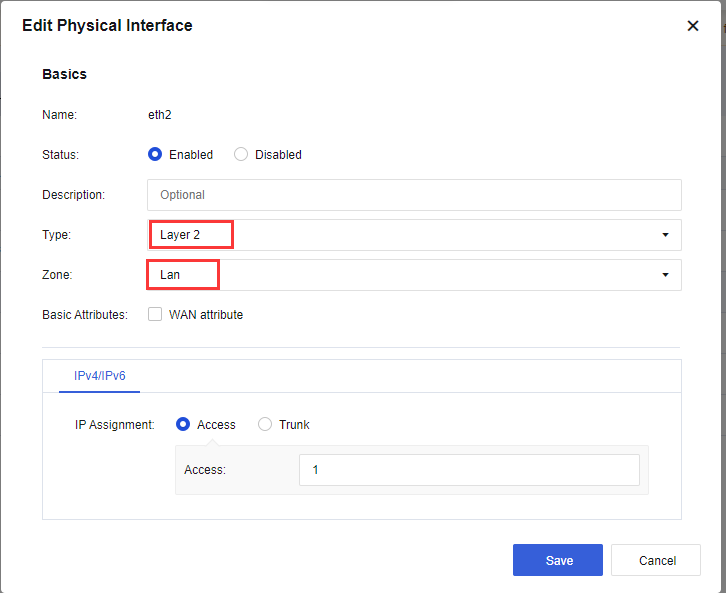Click the Basic Attributes label
The height and width of the screenshot is (593, 726).
tap(85, 315)
